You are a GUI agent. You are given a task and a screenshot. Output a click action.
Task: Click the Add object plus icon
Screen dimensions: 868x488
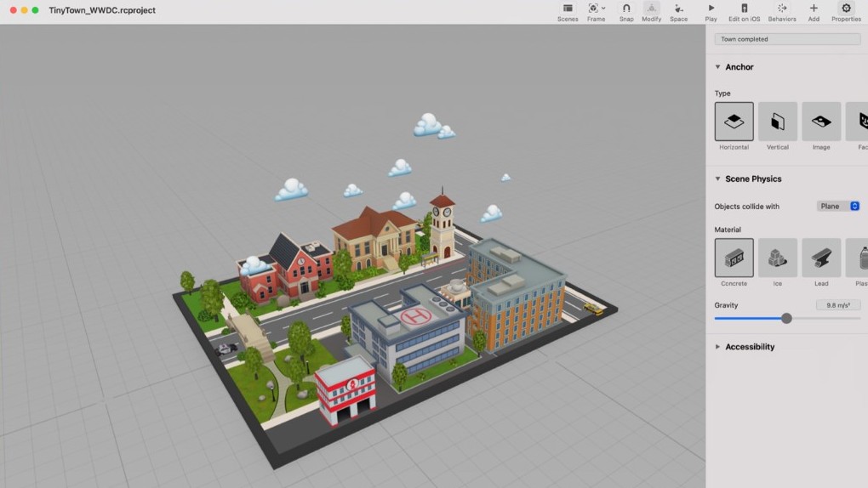click(x=814, y=9)
